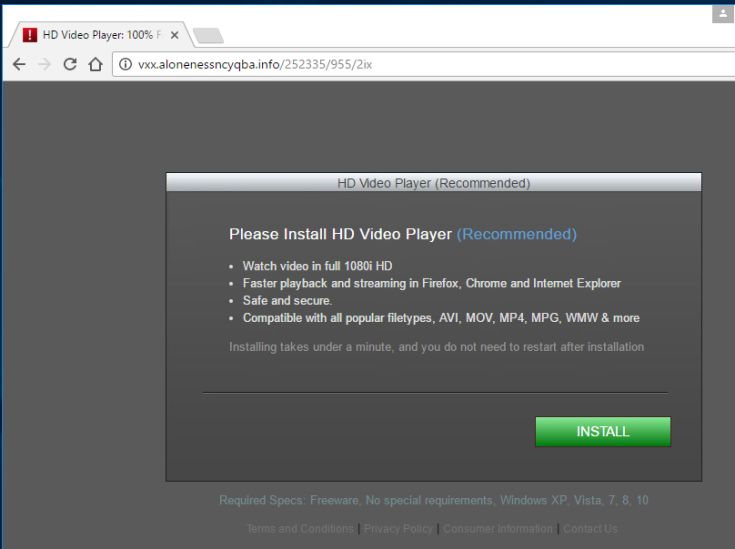Click 'Installing takes under a minute' text
735x549 pixels.
436,347
